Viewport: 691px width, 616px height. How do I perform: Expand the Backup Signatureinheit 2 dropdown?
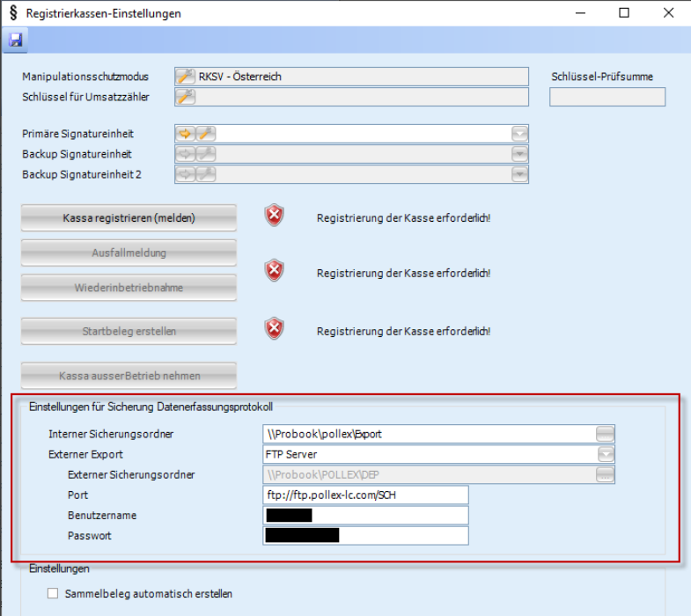[519, 174]
